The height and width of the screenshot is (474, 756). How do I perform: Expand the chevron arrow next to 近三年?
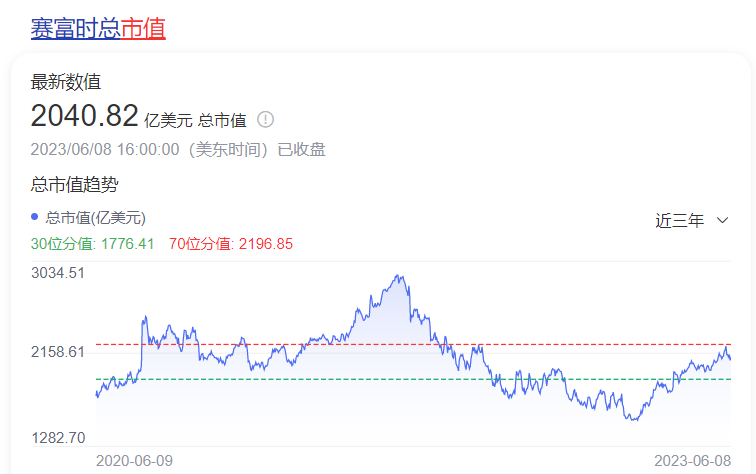click(x=723, y=221)
